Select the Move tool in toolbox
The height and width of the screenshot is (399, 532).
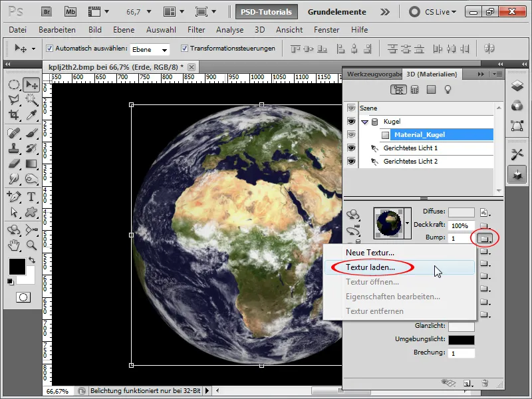pyautogui.click(x=31, y=85)
